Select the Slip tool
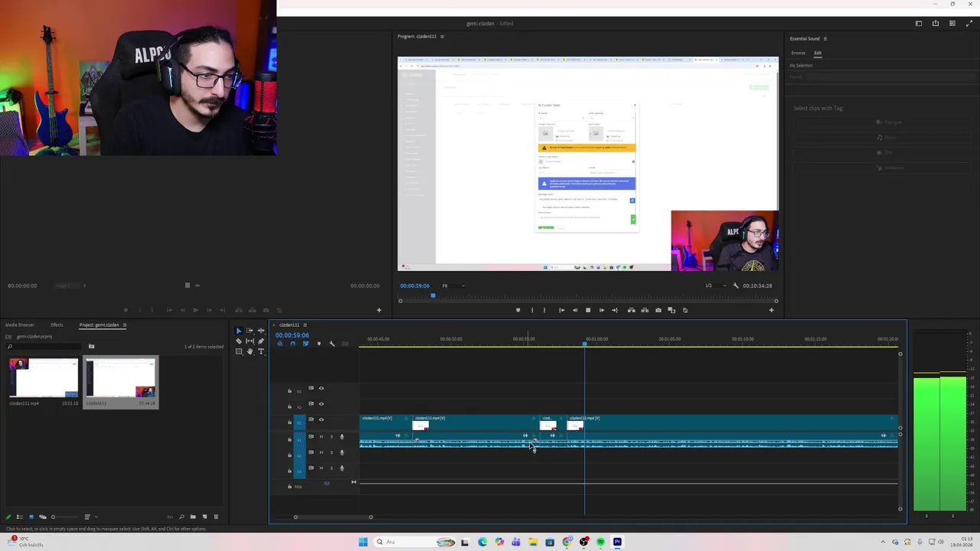This screenshot has height=551, width=980. pos(250,341)
